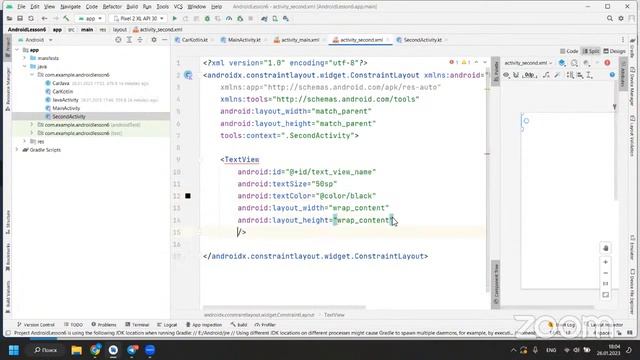Open Windows Start menu

click(x=14, y=350)
